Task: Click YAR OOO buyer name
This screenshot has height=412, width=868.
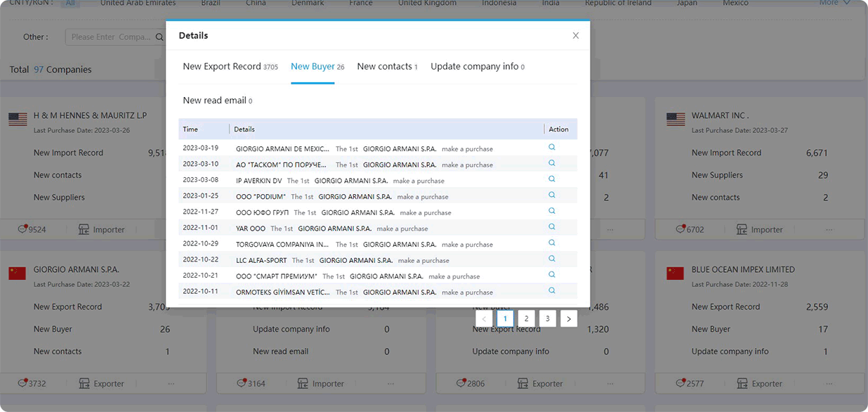Action: (x=251, y=228)
